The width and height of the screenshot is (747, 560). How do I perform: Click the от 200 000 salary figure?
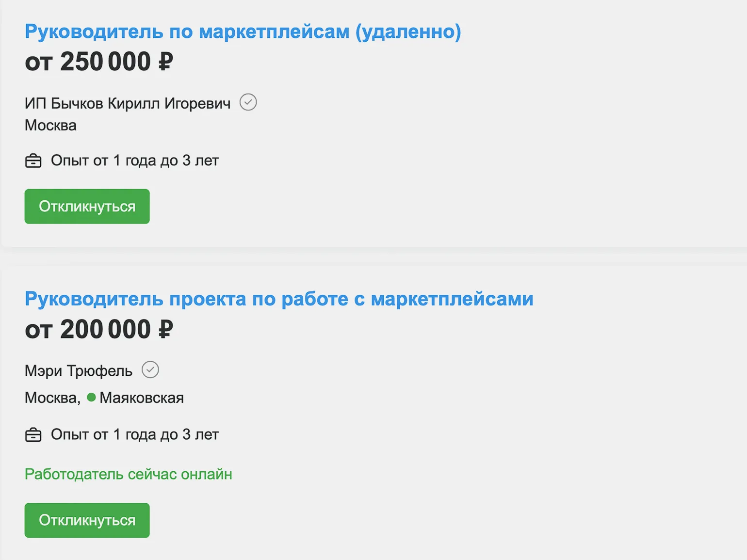pyautogui.click(x=98, y=330)
